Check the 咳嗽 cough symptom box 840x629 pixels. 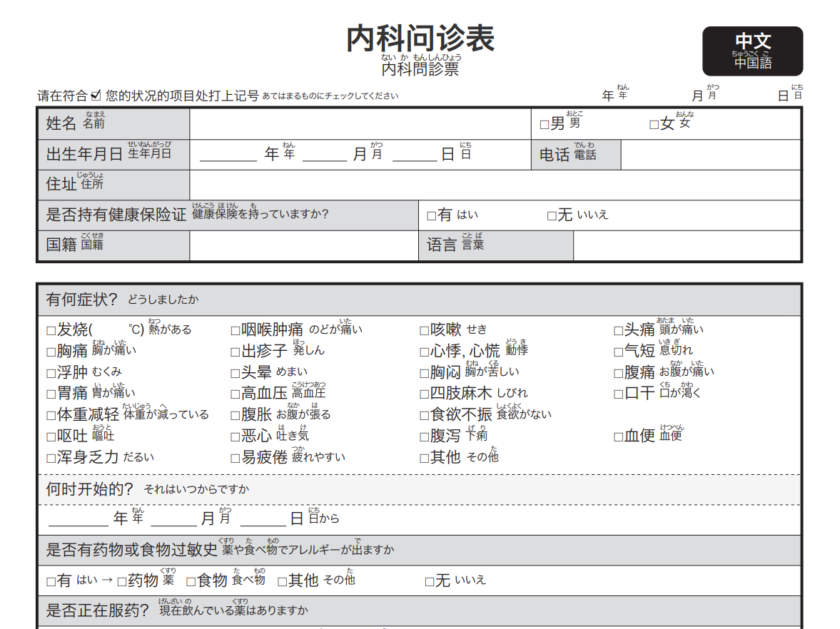pyautogui.click(x=425, y=331)
